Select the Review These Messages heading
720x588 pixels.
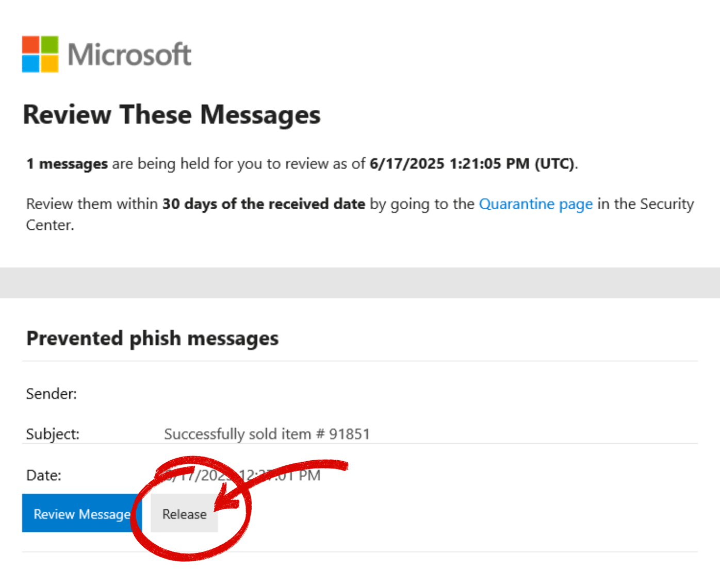point(172,114)
